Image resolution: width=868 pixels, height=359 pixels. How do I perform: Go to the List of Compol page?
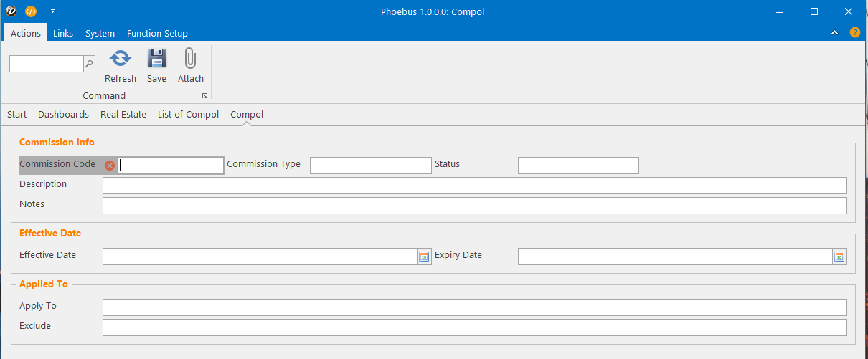tap(188, 115)
